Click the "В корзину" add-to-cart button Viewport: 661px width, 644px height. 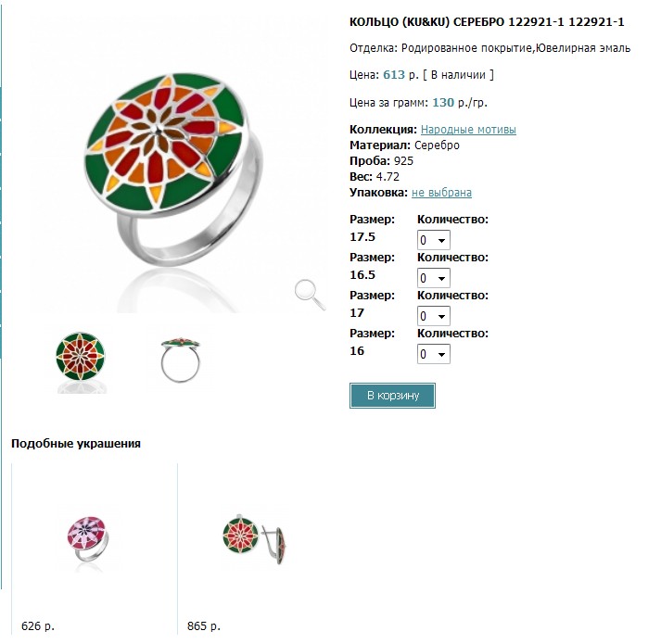[x=392, y=396]
